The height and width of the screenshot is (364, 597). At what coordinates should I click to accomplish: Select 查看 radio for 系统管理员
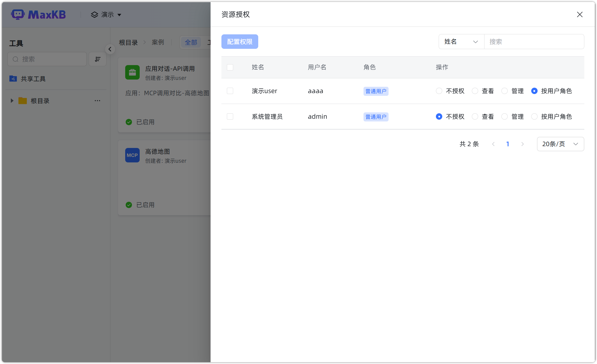click(475, 116)
